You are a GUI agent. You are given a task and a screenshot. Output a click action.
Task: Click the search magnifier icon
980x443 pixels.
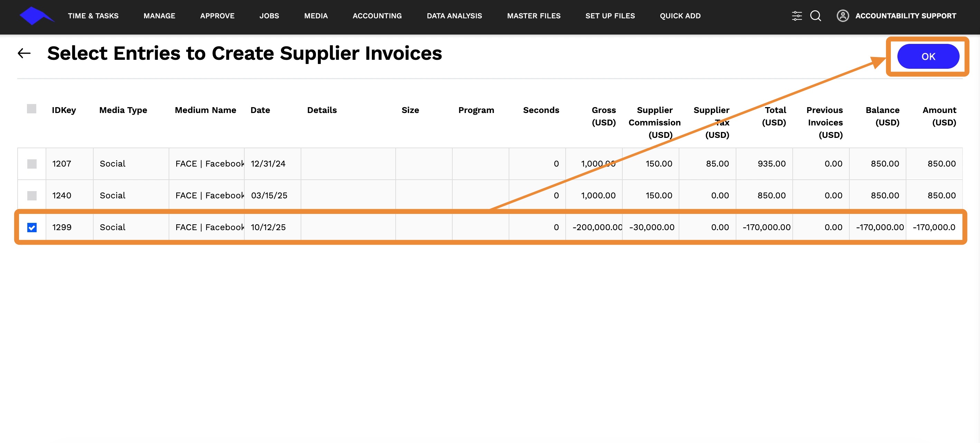pos(815,16)
